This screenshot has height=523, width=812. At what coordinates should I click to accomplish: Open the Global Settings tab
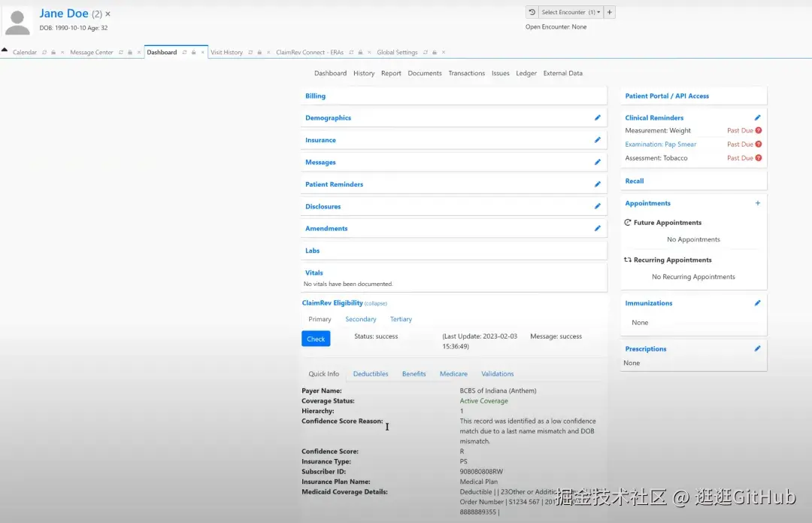[x=397, y=53]
